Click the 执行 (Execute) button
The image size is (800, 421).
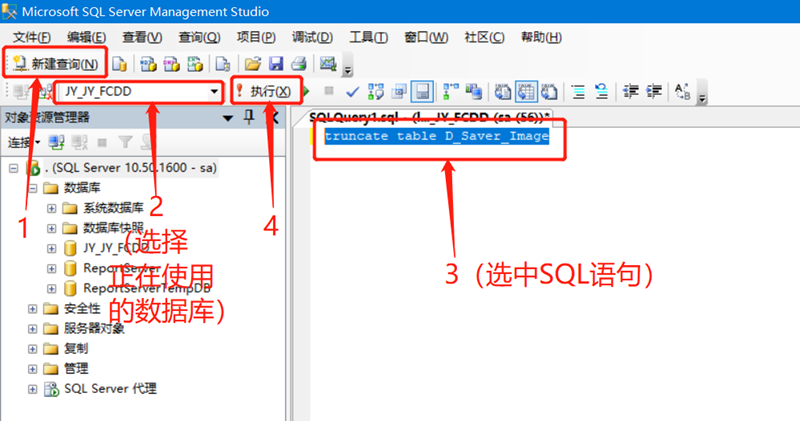(264, 92)
